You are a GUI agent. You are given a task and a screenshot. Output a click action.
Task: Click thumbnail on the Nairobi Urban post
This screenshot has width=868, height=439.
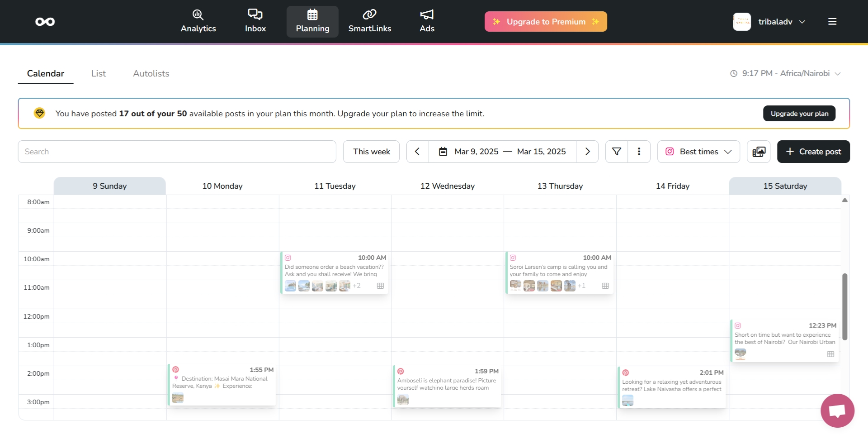[740, 354]
